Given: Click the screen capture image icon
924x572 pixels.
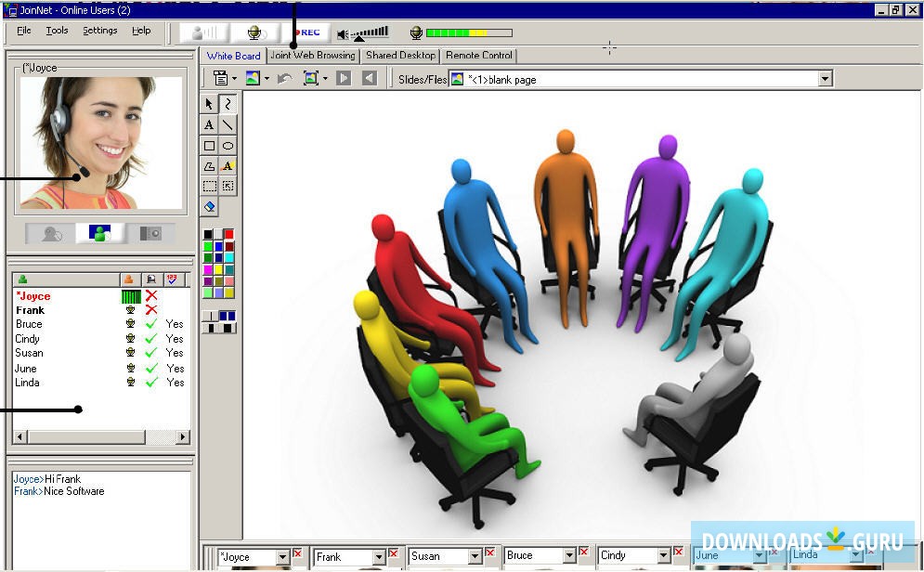Looking at the screenshot, I should (310, 78).
